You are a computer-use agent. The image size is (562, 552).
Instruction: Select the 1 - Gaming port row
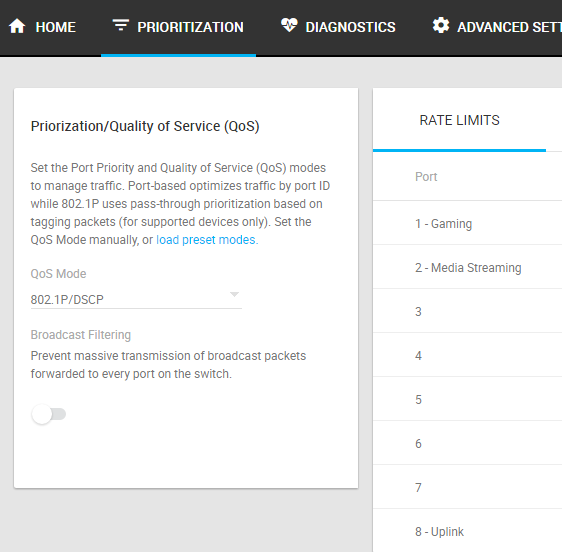pos(467,224)
